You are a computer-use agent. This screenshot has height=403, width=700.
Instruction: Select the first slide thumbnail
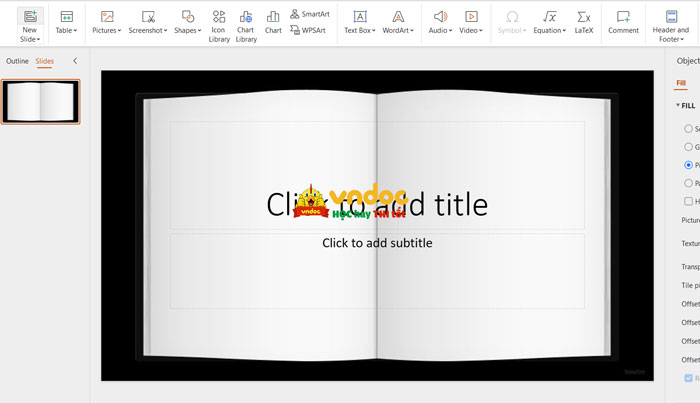[x=40, y=101]
